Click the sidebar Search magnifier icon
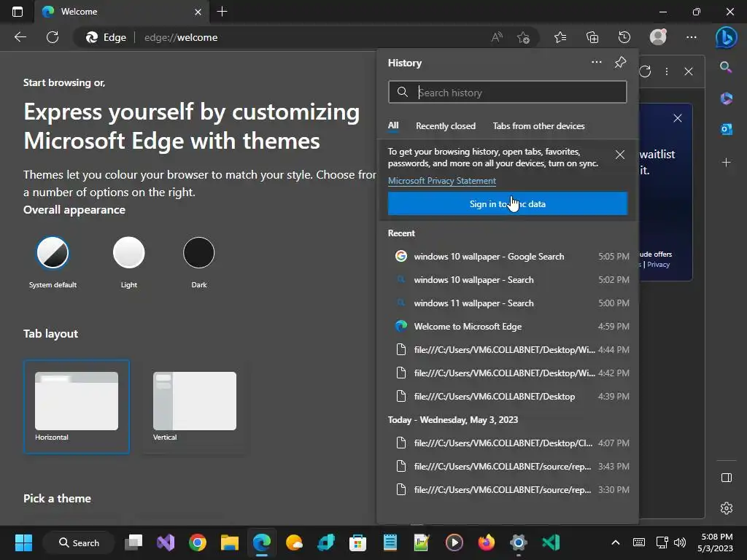Image resolution: width=747 pixels, height=560 pixels. pos(726,67)
